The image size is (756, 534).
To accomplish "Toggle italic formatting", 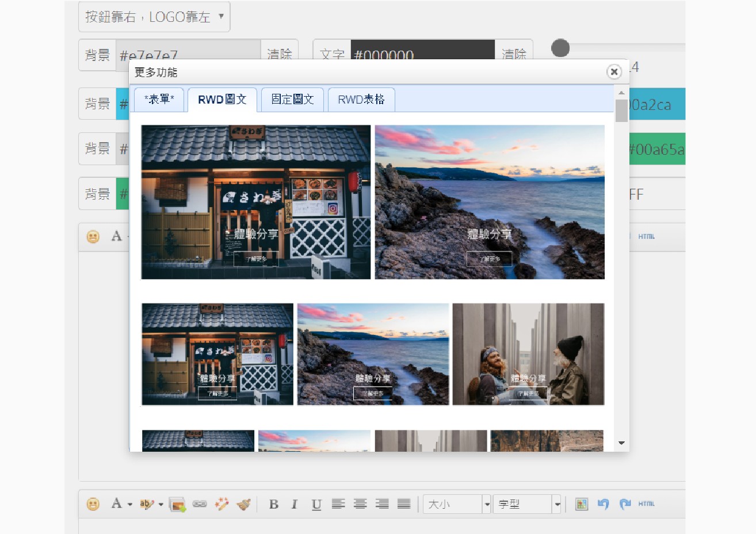I will 295,504.
